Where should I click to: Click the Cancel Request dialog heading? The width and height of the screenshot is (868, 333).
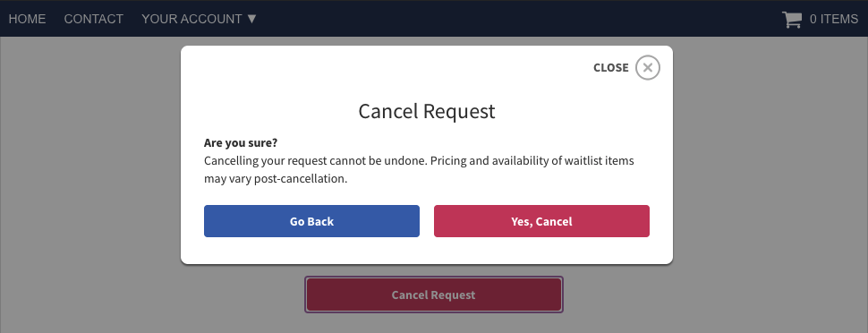pyautogui.click(x=427, y=111)
